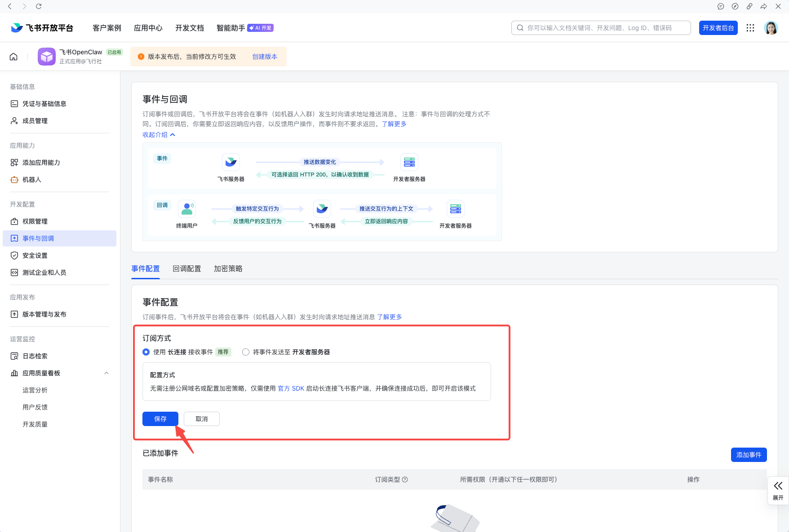Go to 日志检索 in the sidebar
The width and height of the screenshot is (789, 532).
35,356
